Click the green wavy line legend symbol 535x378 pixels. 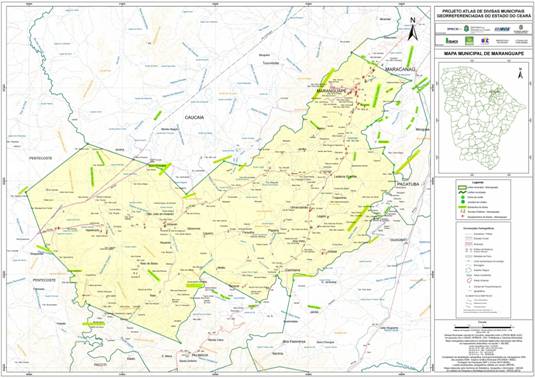pyautogui.click(x=462, y=192)
